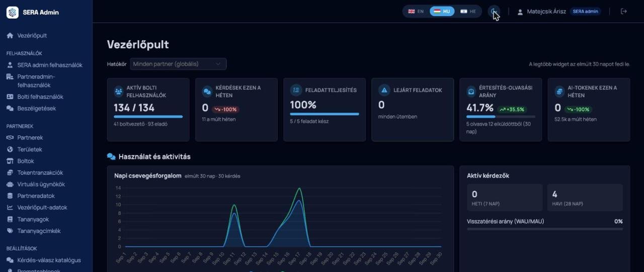Click the chart icon beside Vezérlőpult-adatok
644x272 pixels.
10,207
